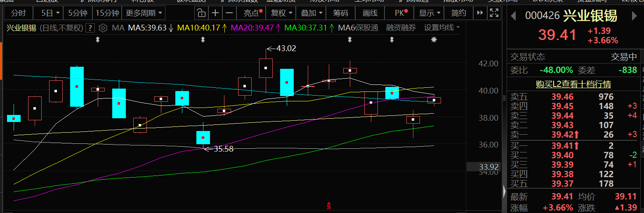The width and height of the screenshot is (644, 213).
Task: Go to next stock with right arrow
Action: 635,16
